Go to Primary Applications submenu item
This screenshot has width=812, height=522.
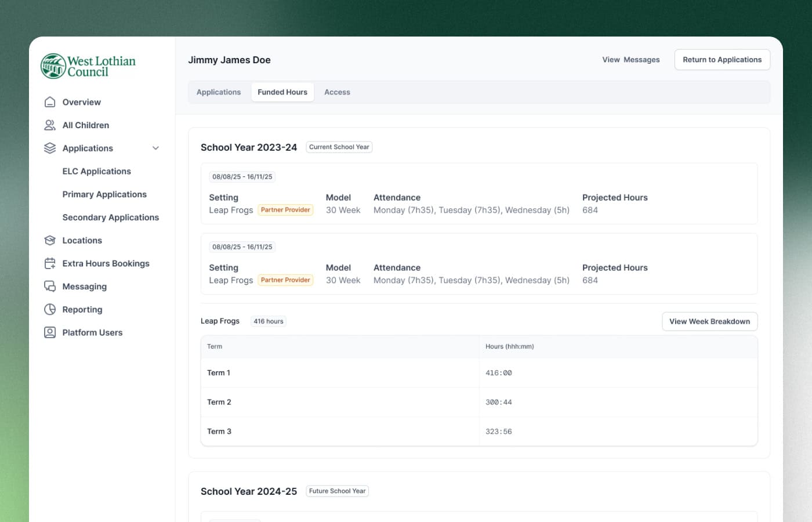(104, 194)
